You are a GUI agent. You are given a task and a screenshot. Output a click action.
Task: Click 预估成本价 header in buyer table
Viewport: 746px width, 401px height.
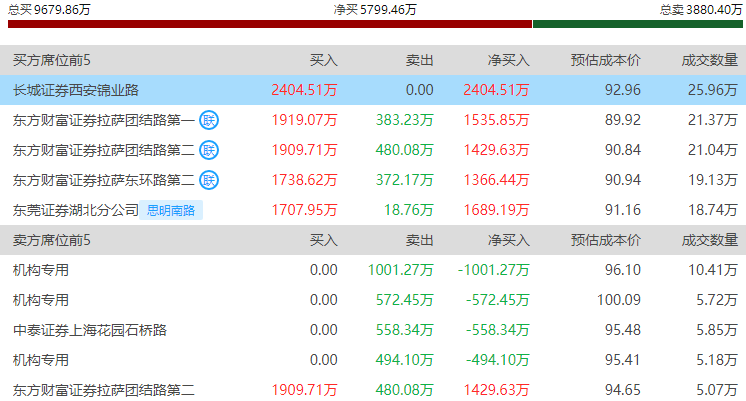tap(606, 60)
